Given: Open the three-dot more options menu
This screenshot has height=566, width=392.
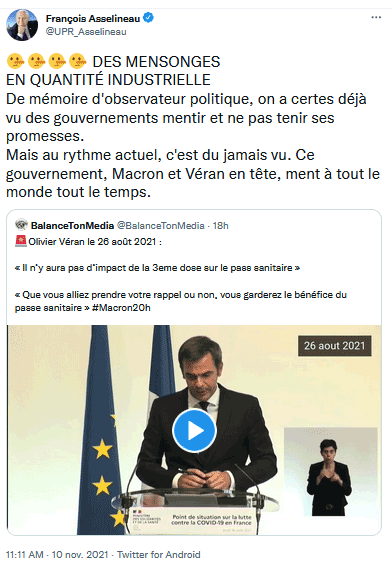Looking at the screenshot, I should (x=376, y=17).
